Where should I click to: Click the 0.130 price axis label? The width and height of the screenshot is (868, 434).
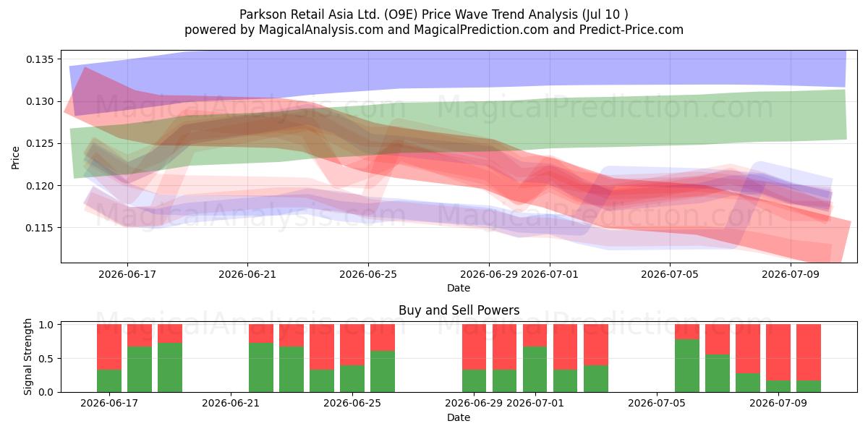point(41,101)
